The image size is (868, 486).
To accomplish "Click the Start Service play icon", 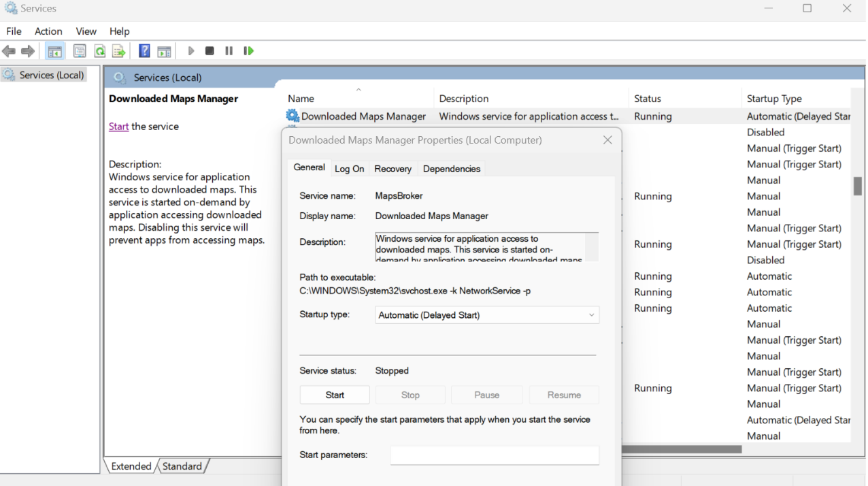I will 191,51.
